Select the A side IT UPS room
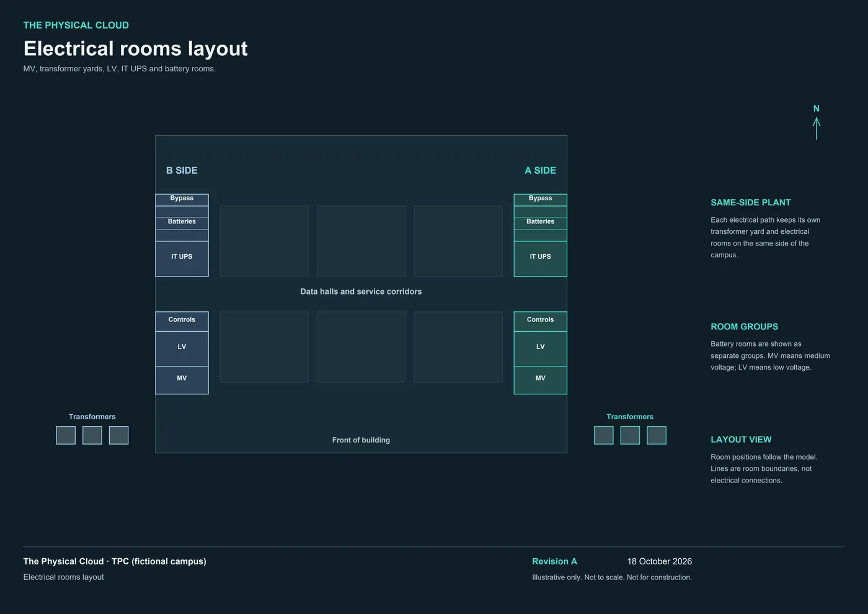Screen dimensions: 868x614 point(540,259)
